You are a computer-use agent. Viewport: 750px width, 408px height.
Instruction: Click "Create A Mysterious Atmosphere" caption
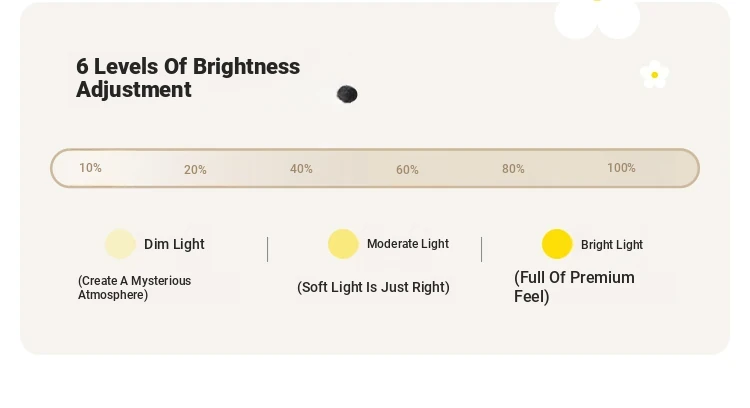coord(134,287)
